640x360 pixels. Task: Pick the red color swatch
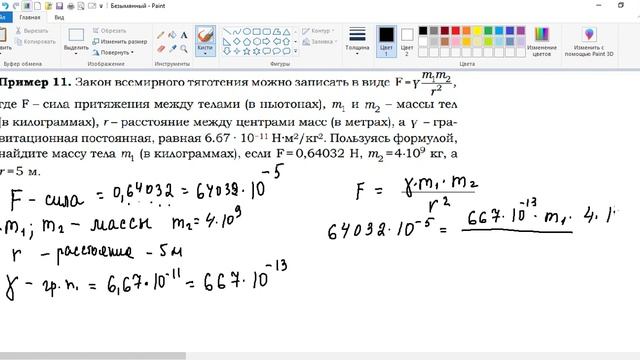(456, 31)
